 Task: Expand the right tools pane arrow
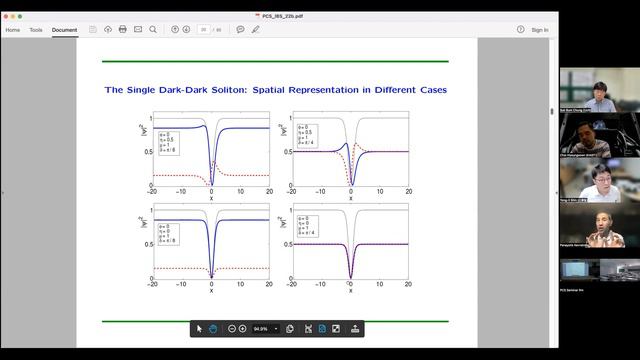556,193
